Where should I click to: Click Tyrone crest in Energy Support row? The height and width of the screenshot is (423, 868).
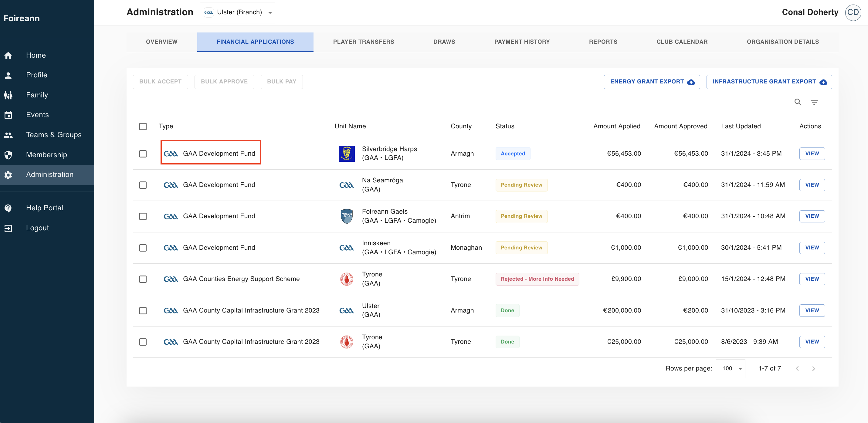pyautogui.click(x=346, y=279)
